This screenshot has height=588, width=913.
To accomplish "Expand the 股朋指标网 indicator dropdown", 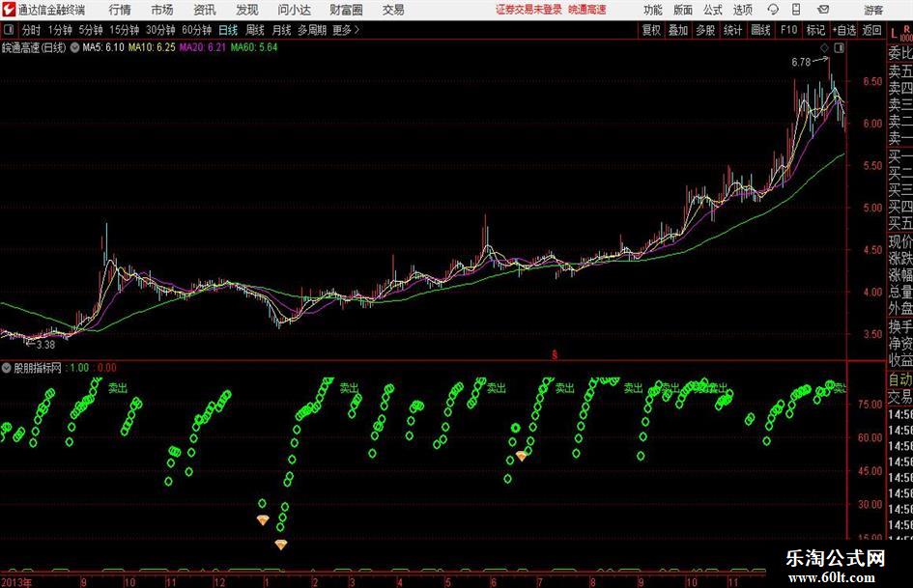I will tap(7, 368).
